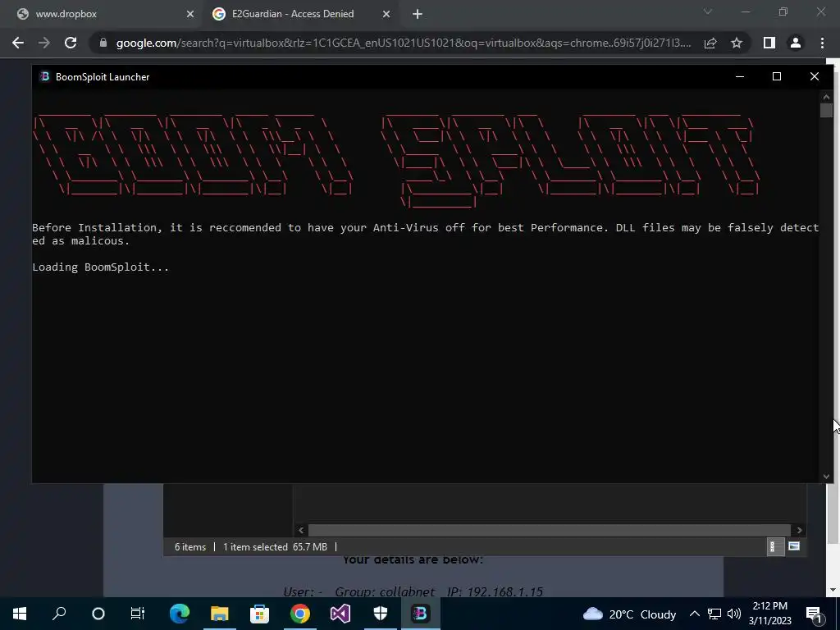Open Cortana from the taskbar
Screen dimensions: 840x630
point(98,614)
